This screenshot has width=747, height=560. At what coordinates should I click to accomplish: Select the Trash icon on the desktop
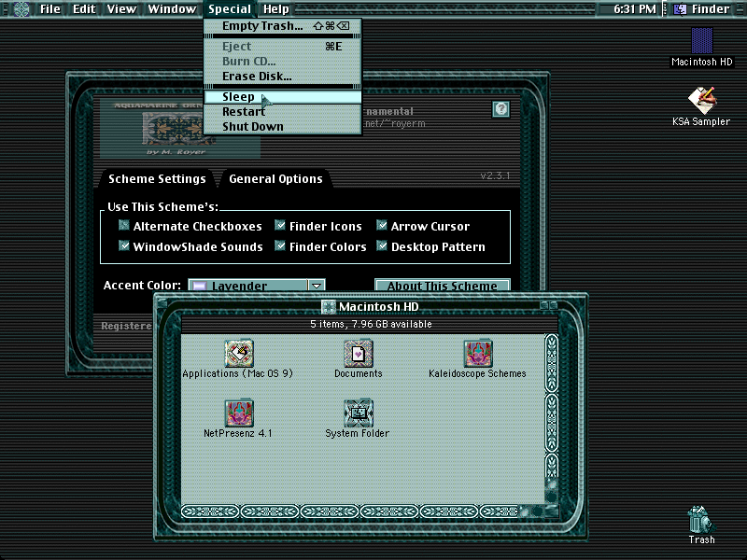click(701, 520)
